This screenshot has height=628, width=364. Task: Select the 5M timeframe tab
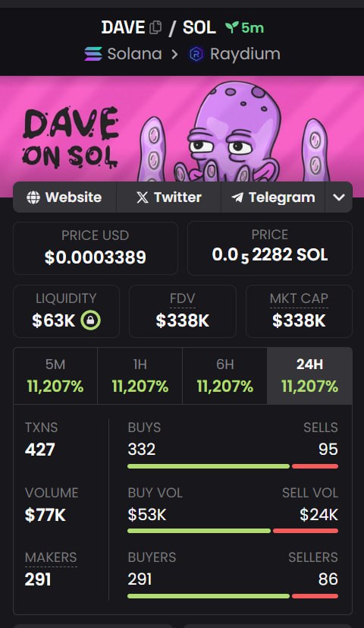tap(55, 376)
